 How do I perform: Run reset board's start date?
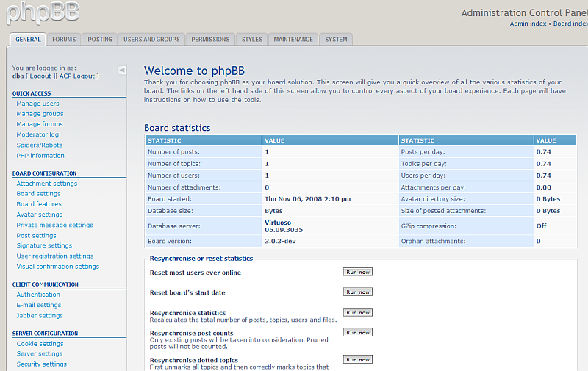coord(358,292)
